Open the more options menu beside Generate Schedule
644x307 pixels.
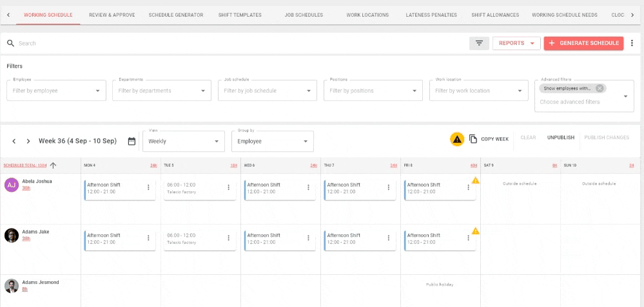[x=632, y=44]
